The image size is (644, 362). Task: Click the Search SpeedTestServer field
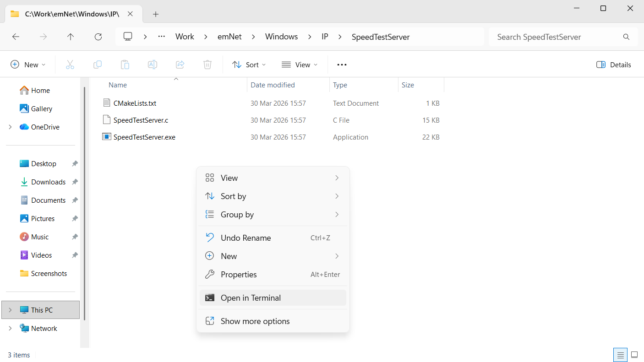click(550, 37)
